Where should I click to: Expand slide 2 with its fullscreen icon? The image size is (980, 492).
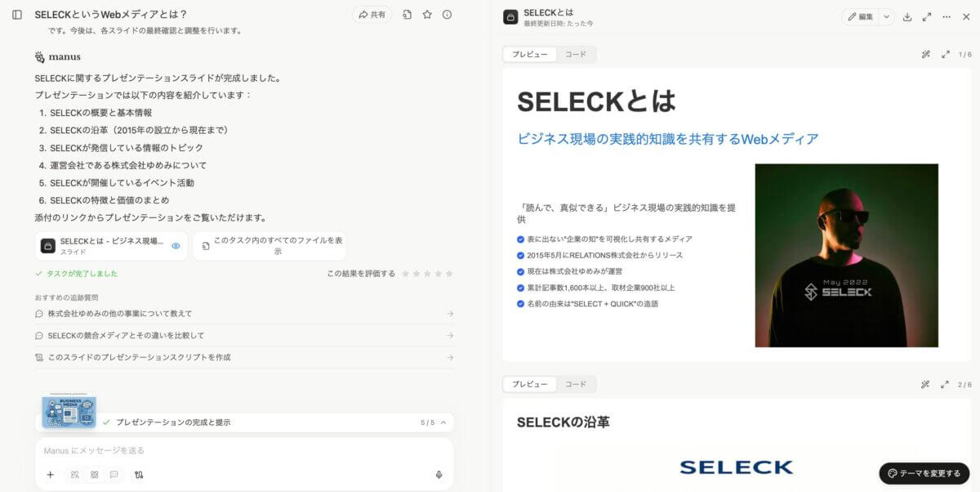(945, 384)
